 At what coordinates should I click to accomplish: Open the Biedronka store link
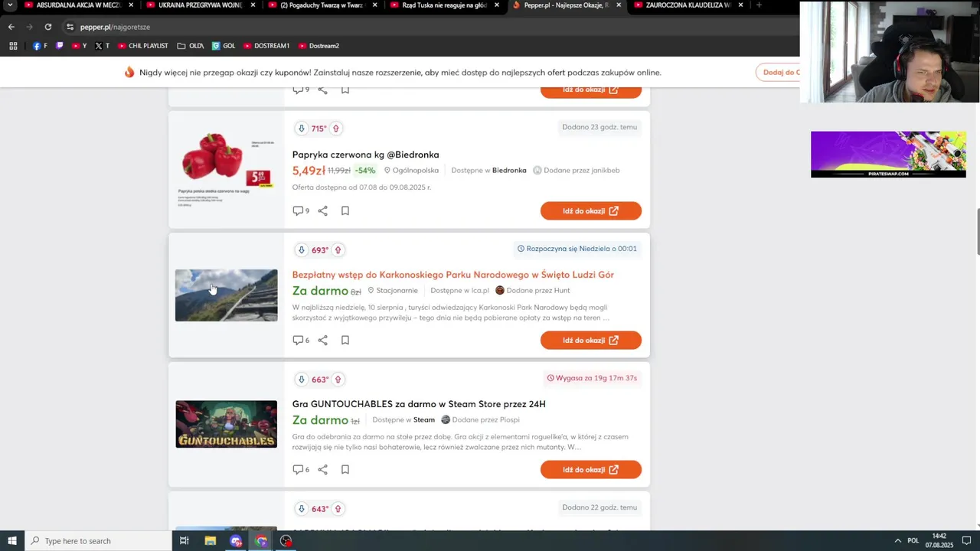click(509, 171)
